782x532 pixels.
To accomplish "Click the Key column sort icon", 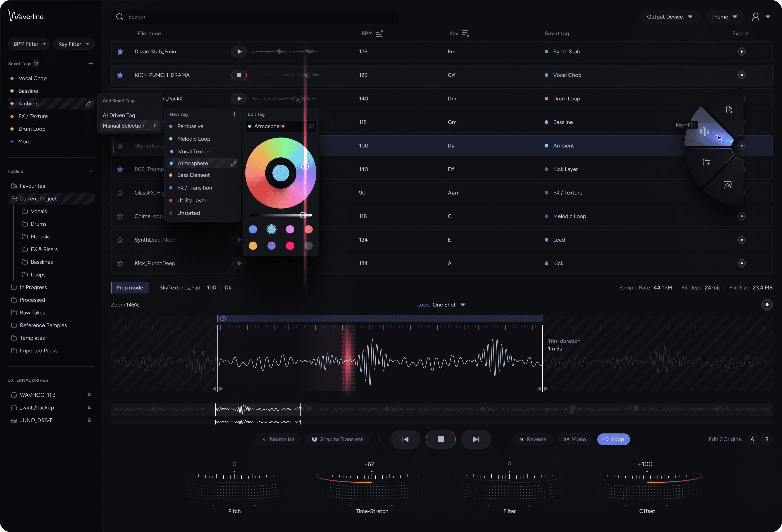I will [x=466, y=34].
